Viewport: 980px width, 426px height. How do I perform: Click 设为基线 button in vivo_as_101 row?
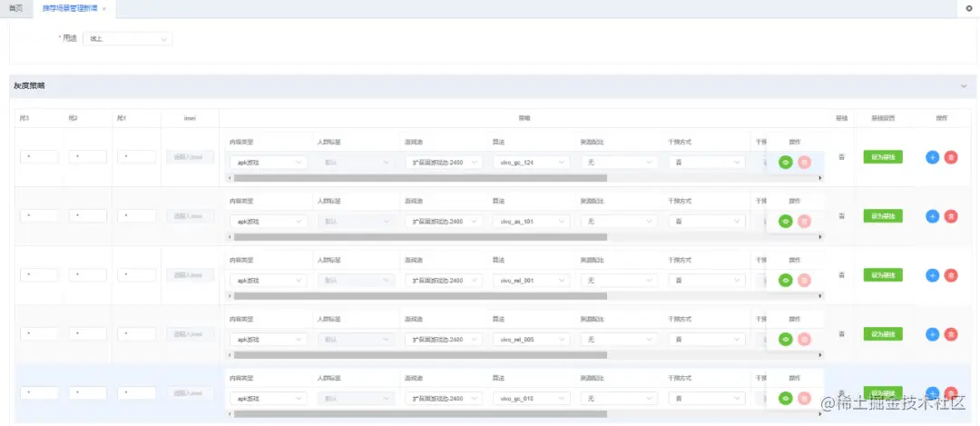pos(883,216)
